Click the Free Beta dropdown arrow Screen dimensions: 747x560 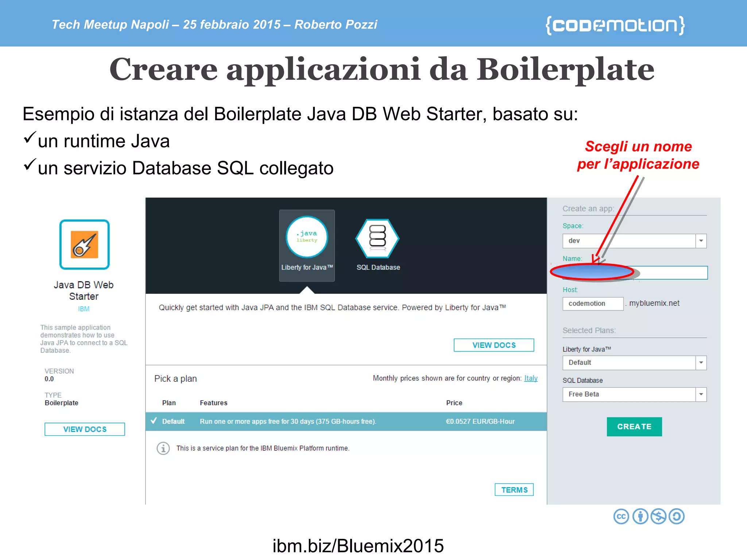(x=701, y=394)
